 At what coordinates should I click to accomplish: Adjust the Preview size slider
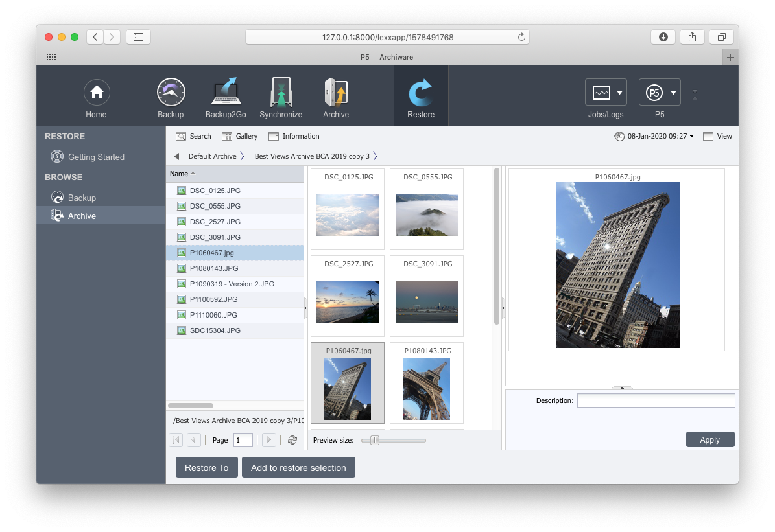374,441
